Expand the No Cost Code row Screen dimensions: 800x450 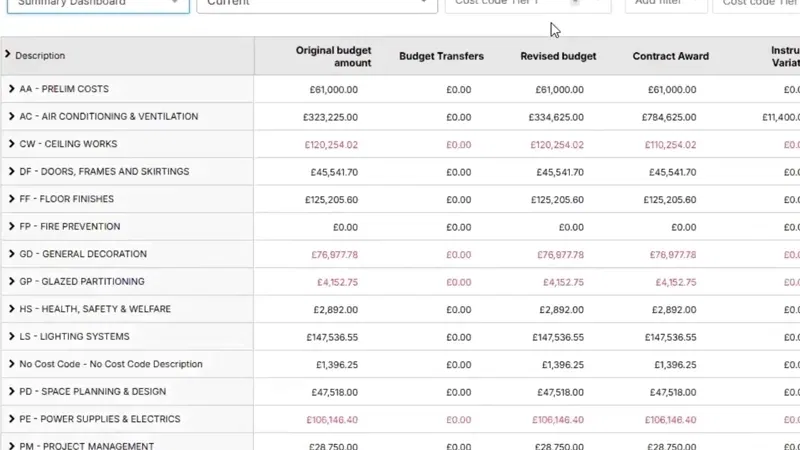pyautogui.click(x=11, y=364)
